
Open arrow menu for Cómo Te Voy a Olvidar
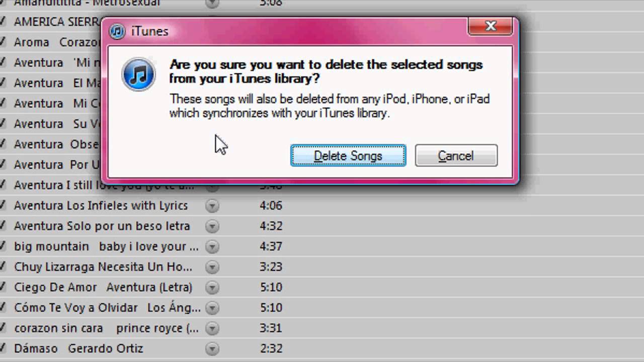tap(212, 308)
